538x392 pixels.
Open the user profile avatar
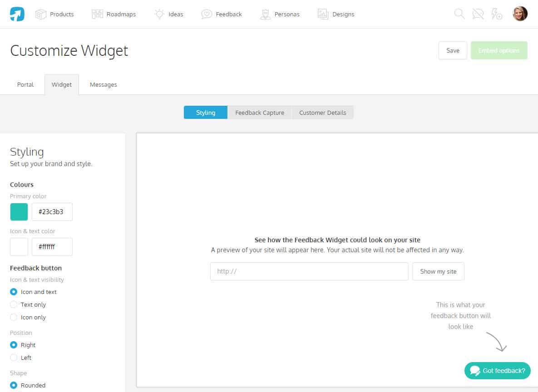(520, 14)
